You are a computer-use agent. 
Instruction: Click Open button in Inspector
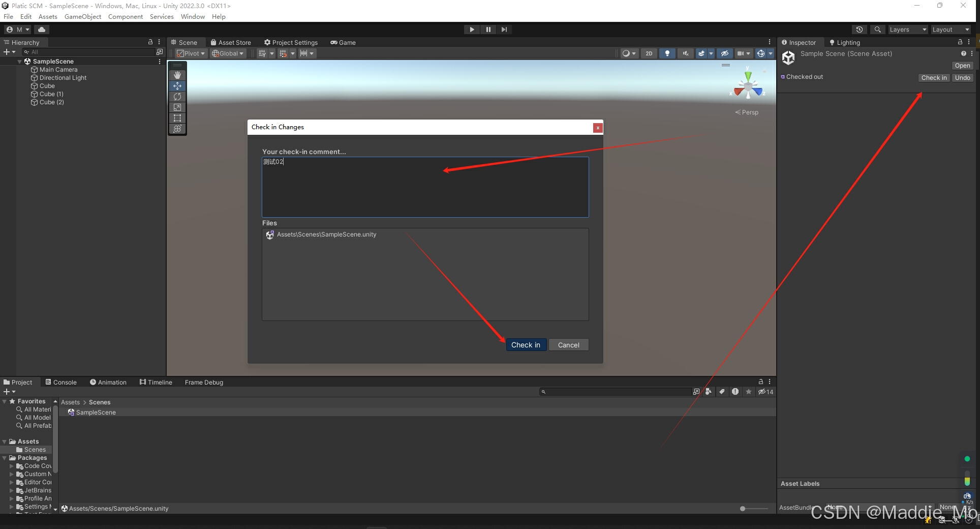pos(962,66)
